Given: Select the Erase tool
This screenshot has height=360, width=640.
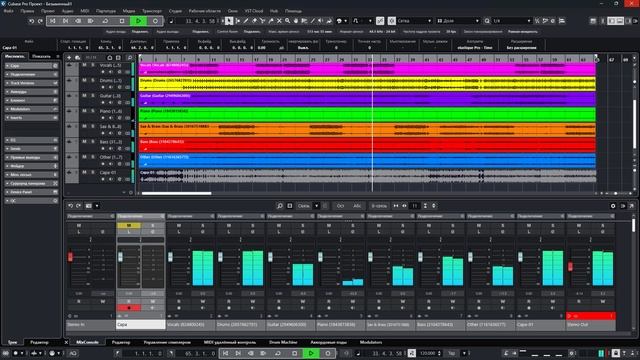Looking at the screenshot, I should 254,21.
